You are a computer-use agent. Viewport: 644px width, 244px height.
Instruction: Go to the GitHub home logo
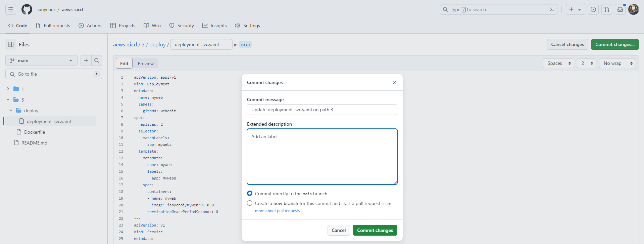pos(27,9)
